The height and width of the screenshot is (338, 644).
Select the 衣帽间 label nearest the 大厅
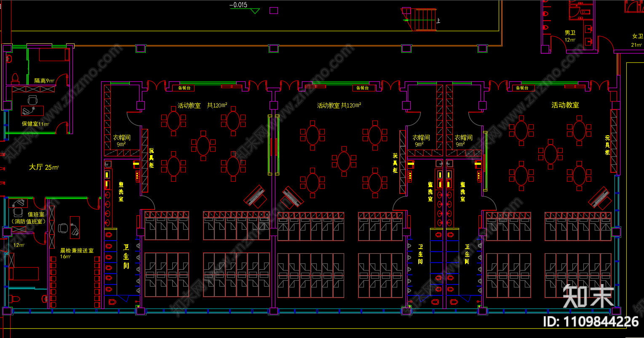point(121,137)
